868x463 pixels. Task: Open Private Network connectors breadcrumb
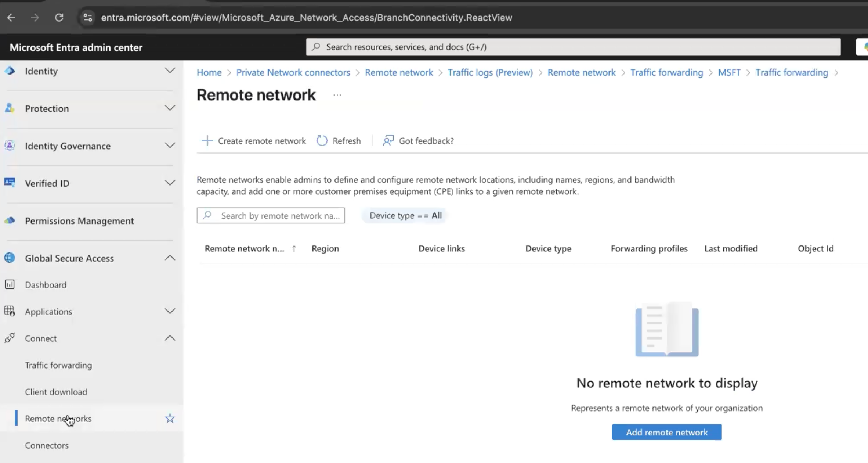[293, 72]
